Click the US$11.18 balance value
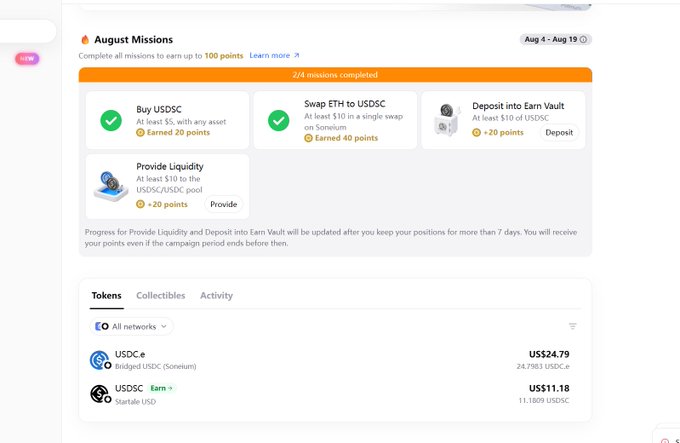Viewport: 680px width, 443px height. click(x=549, y=388)
